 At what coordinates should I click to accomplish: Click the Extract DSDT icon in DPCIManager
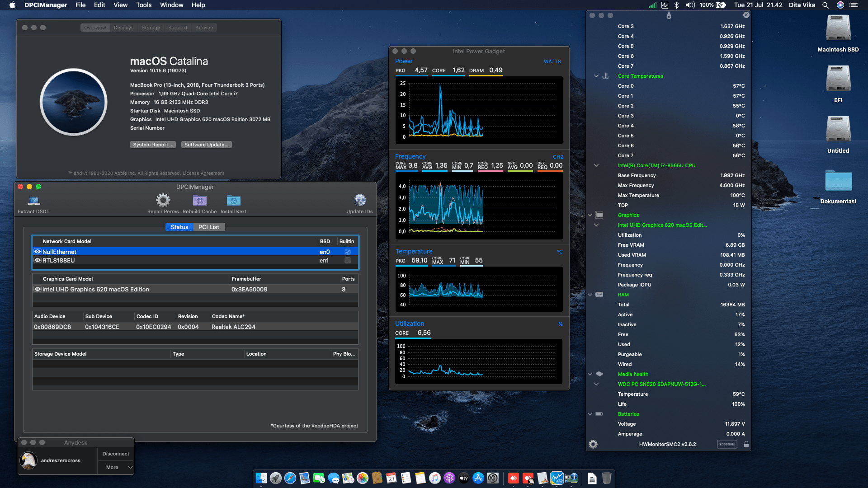point(34,201)
